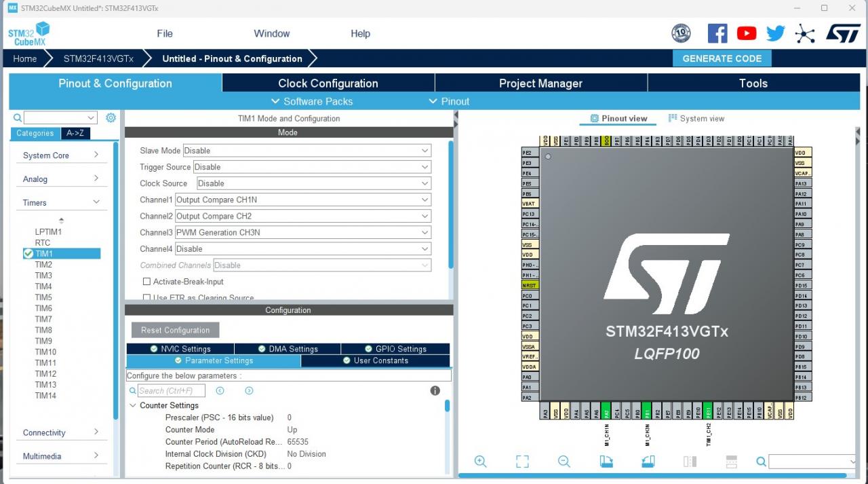Click the 10-year anniversary badge icon
Viewport: 868px width, 484px height.
[681, 33]
